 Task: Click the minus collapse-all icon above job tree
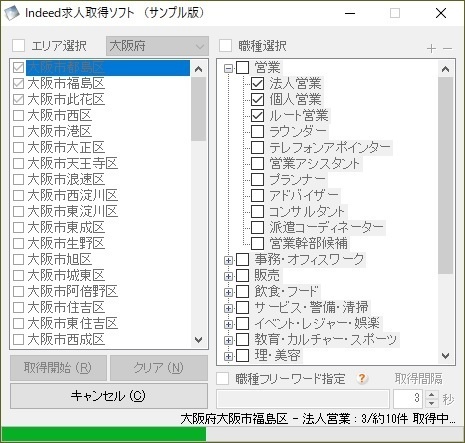tap(447, 49)
